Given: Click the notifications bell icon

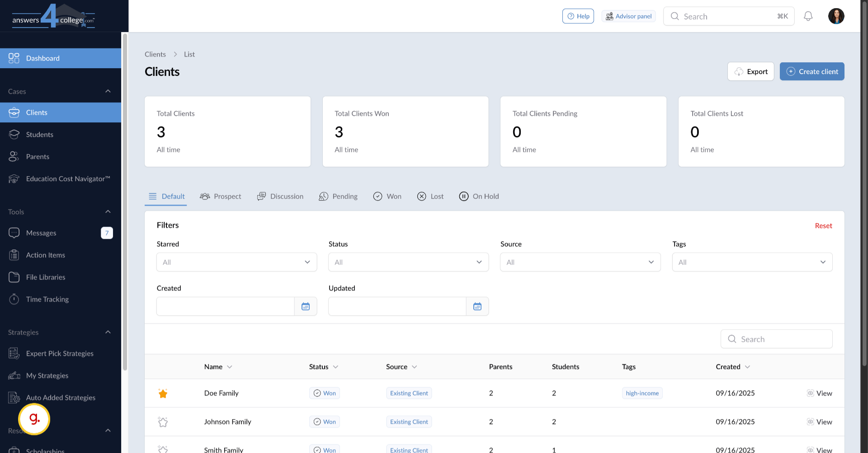Looking at the screenshot, I should (x=808, y=16).
